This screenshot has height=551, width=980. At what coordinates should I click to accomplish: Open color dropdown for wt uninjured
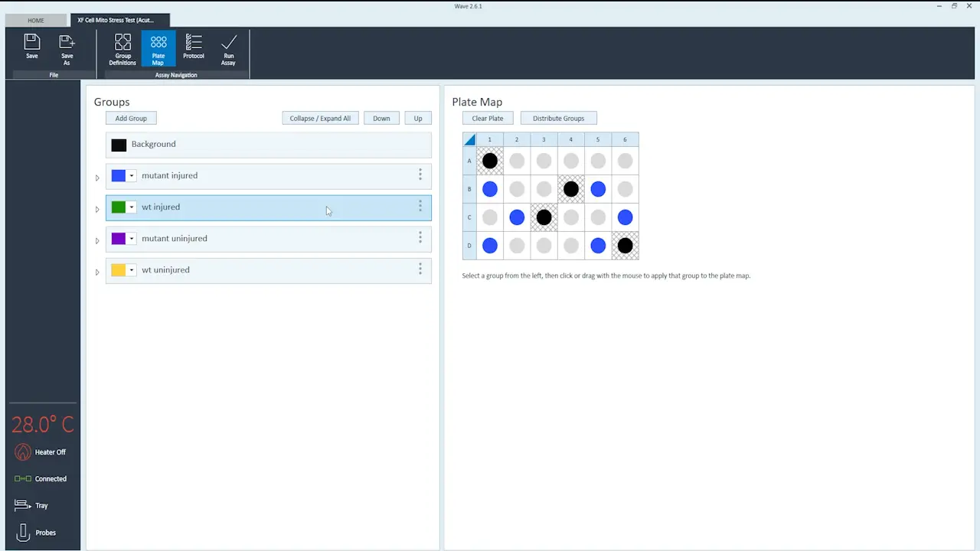(x=132, y=270)
